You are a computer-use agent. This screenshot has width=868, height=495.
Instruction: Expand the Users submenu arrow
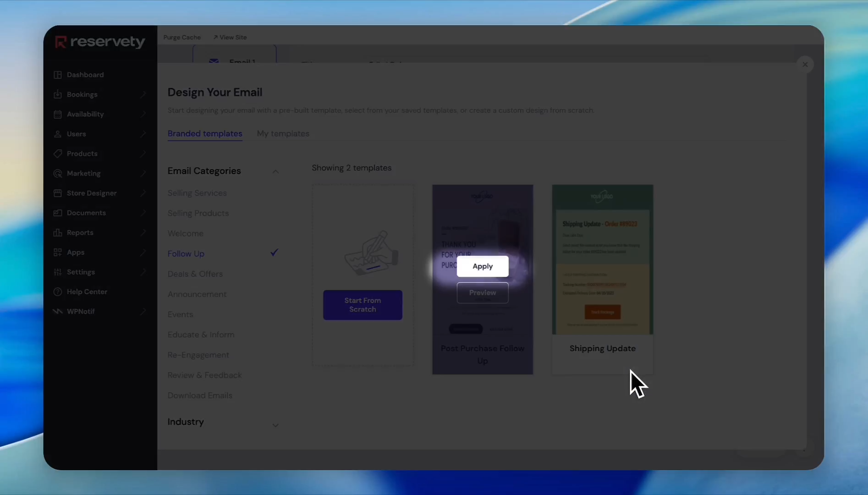coord(143,134)
